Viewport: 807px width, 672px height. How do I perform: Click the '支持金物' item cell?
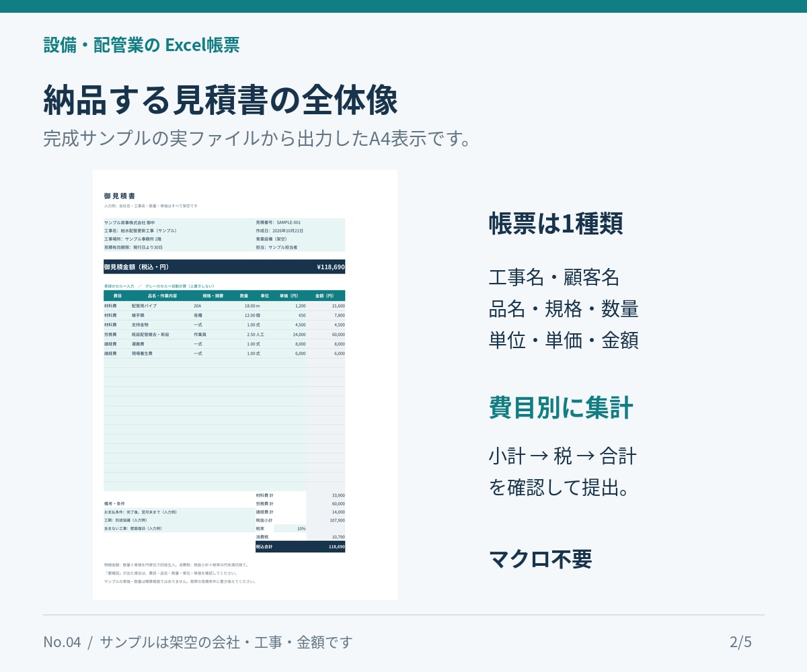[x=140, y=325]
